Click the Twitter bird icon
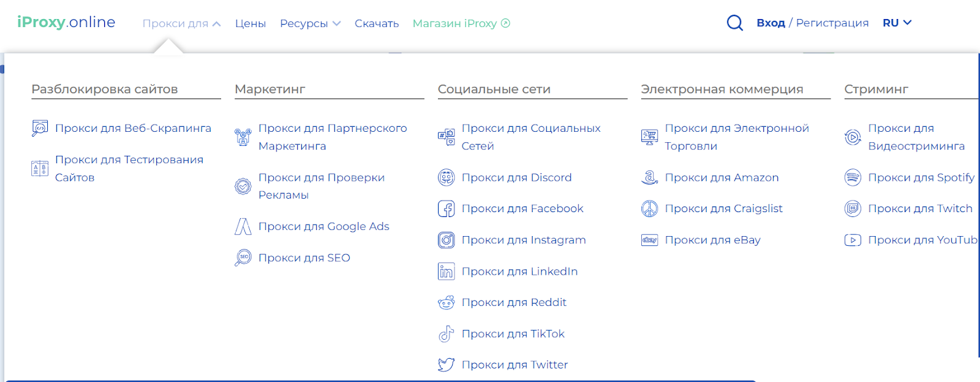Image resolution: width=980 pixels, height=382 pixels. click(446, 365)
